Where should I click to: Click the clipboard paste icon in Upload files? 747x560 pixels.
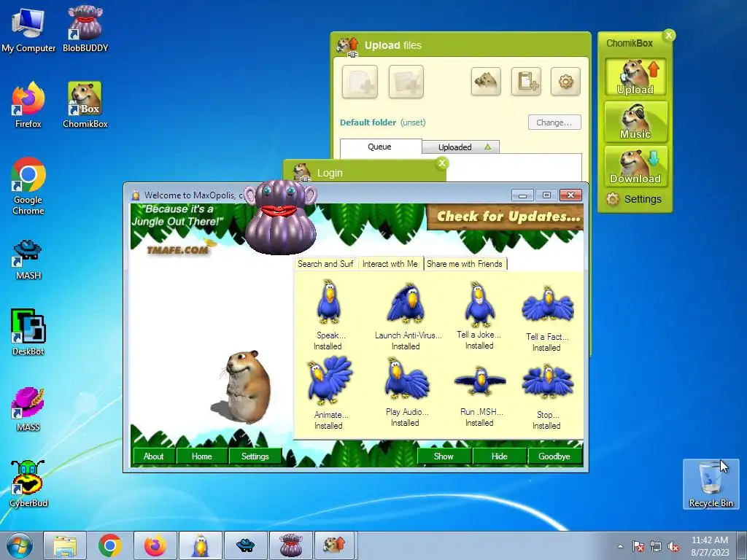coord(526,82)
